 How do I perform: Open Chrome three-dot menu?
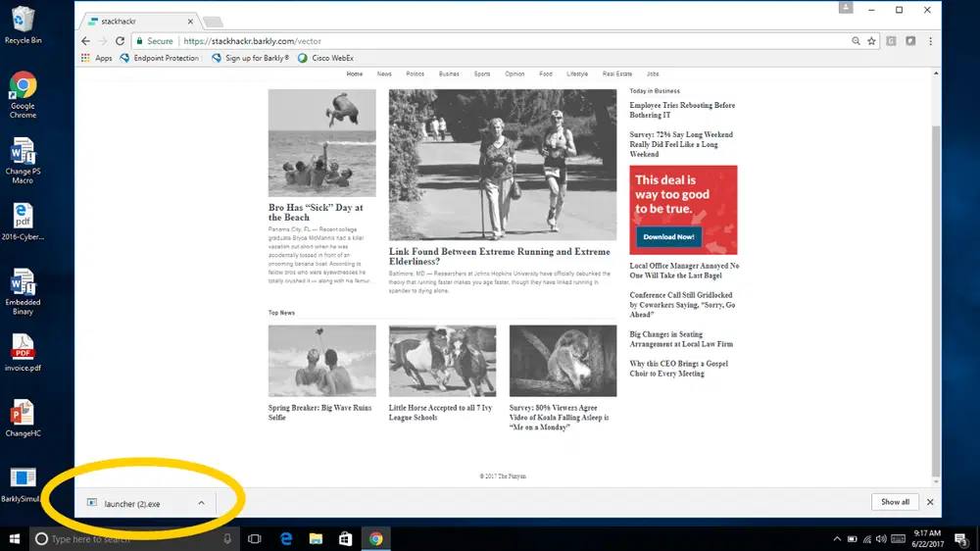930,41
